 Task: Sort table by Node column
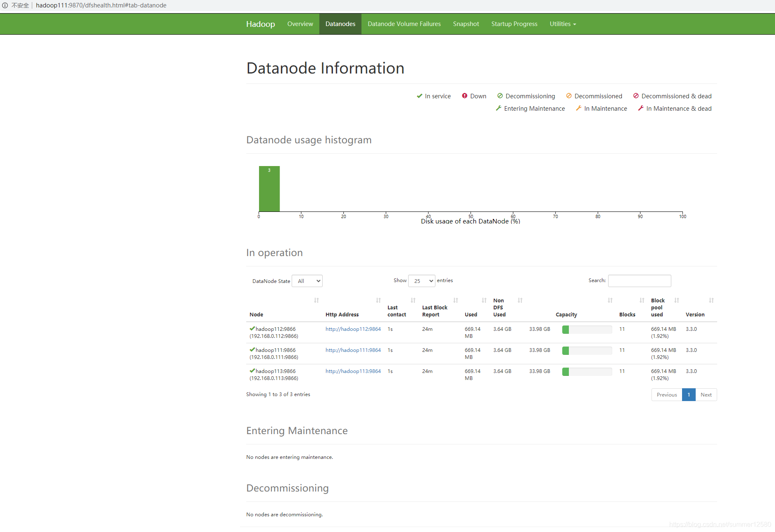click(316, 300)
